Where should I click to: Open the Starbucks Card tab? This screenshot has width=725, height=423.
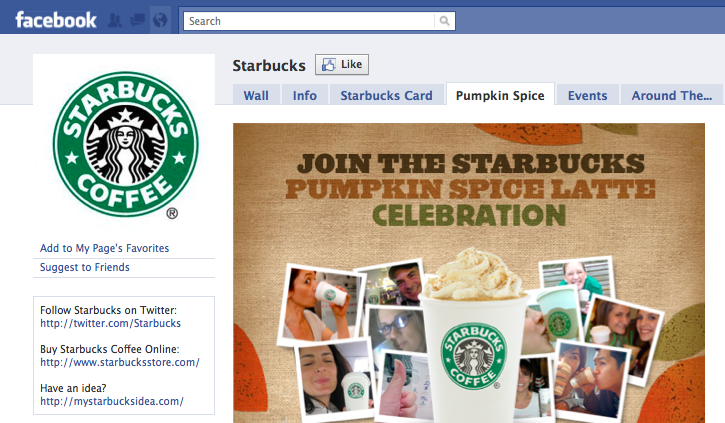pos(387,95)
